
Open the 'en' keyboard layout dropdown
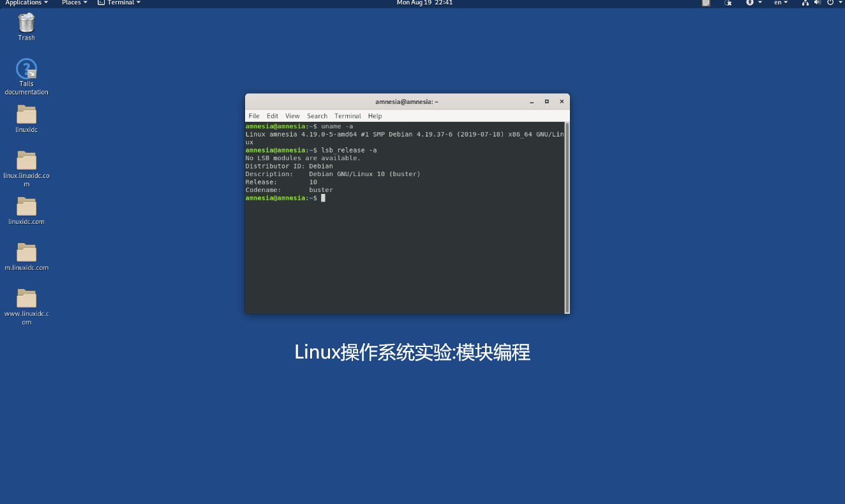(x=781, y=3)
